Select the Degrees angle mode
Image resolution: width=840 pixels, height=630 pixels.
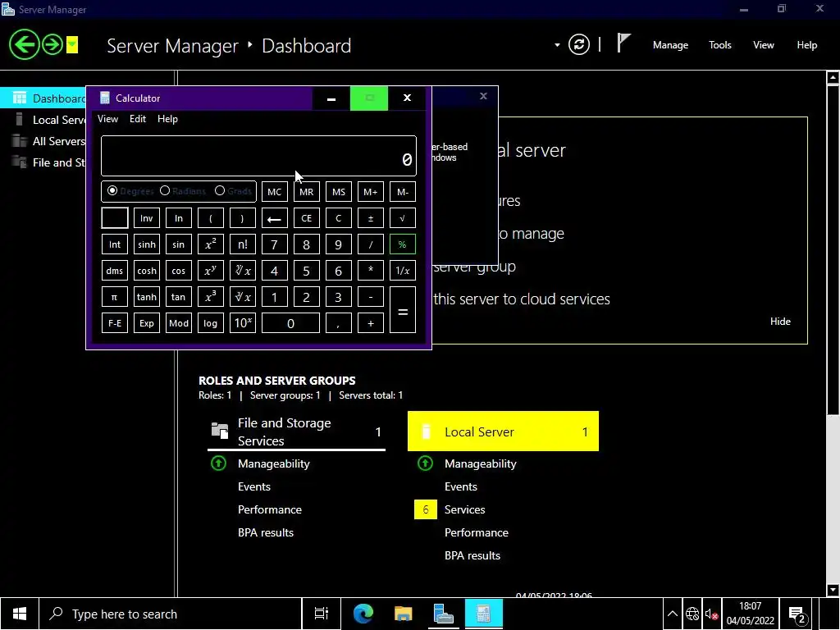130,190
